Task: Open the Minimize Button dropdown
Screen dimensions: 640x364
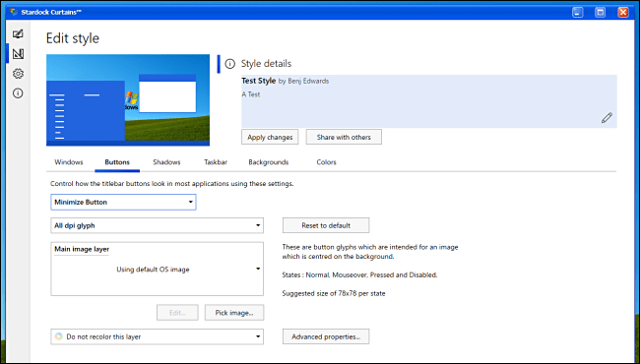Action: (123, 203)
